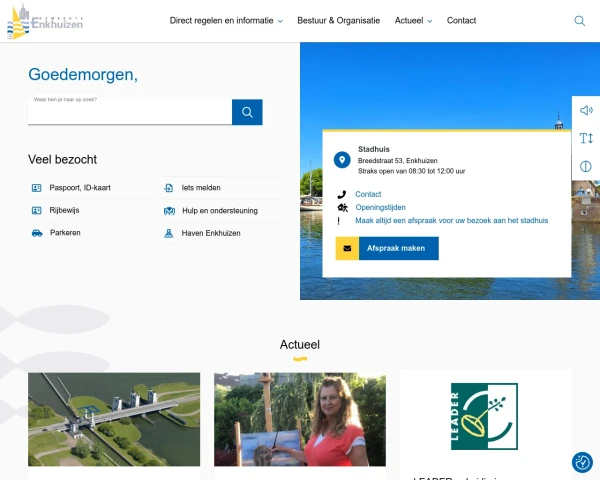The width and height of the screenshot is (600, 480).
Task: Select the Parkeren link
Action: pyautogui.click(x=65, y=233)
